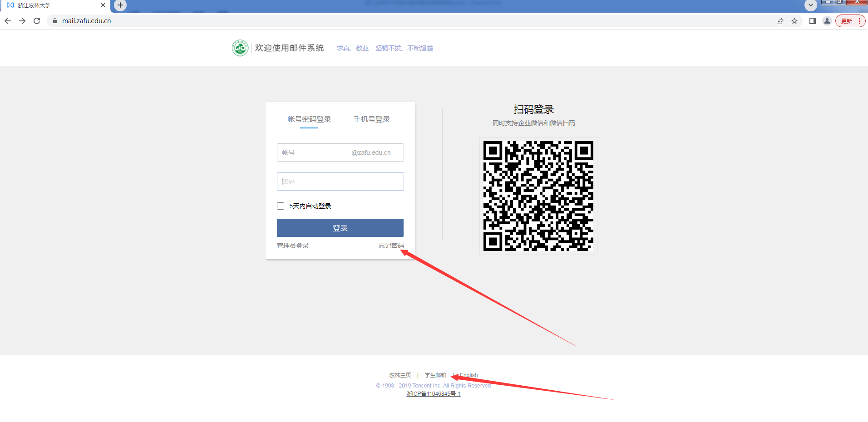Open 浙ICP备11046845号-1 link
Viewport: 868px width, 422px height.
(x=434, y=394)
